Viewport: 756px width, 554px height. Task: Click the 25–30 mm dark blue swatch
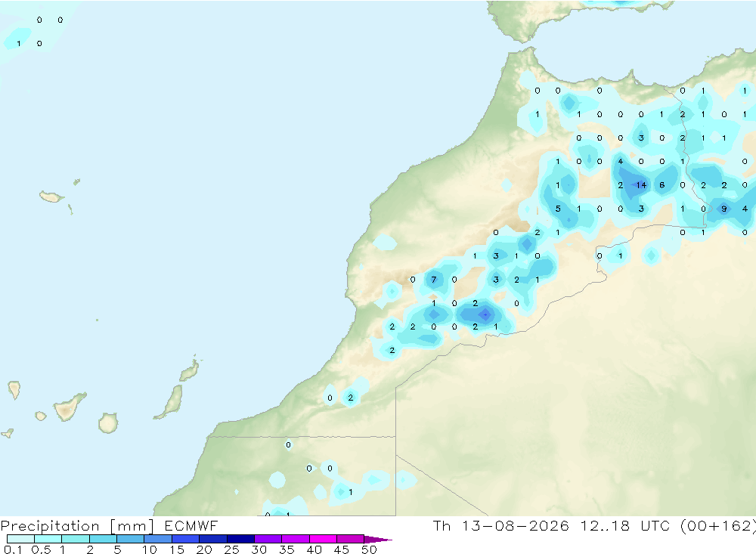(240, 539)
